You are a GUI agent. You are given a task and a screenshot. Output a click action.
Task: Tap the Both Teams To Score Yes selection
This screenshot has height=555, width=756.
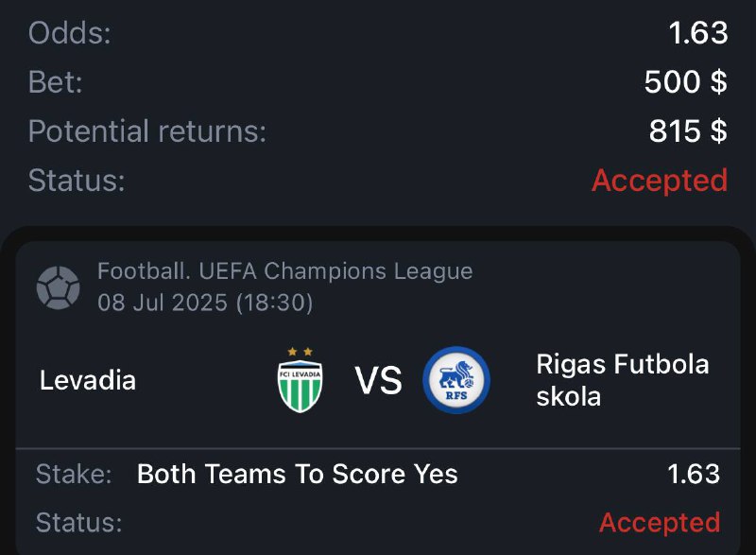[x=297, y=475]
